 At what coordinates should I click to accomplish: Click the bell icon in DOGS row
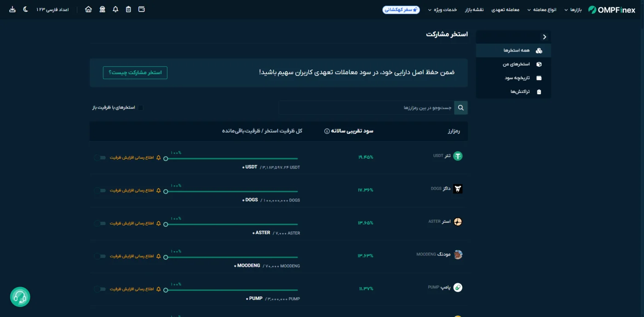[x=159, y=190]
